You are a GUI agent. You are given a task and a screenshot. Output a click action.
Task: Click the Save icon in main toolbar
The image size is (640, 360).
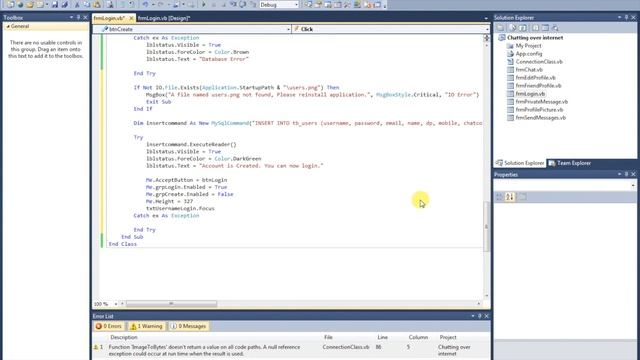pos(55,4)
